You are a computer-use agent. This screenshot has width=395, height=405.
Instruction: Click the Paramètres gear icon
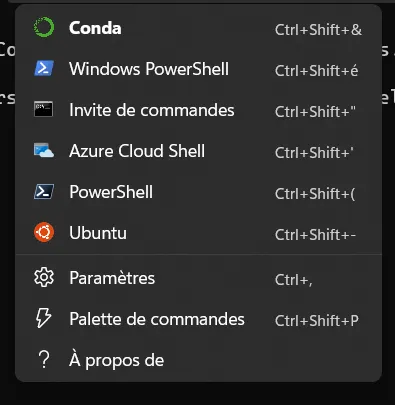[44, 277]
